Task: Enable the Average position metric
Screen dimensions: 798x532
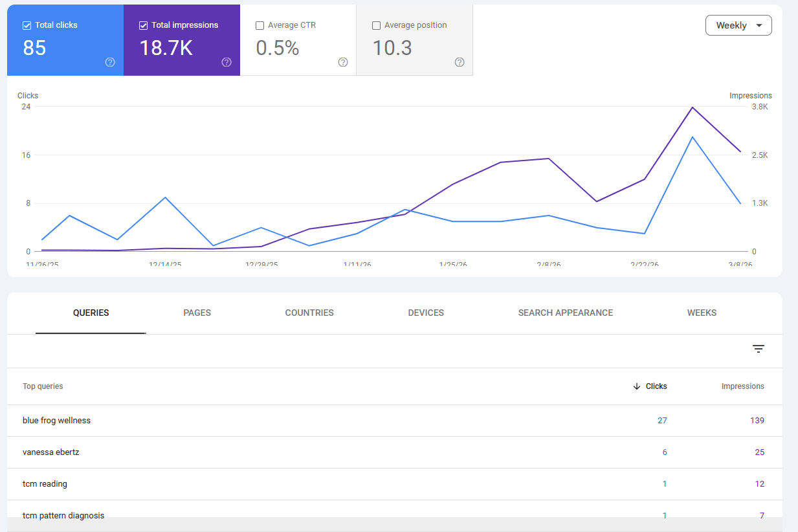Action: pos(376,25)
